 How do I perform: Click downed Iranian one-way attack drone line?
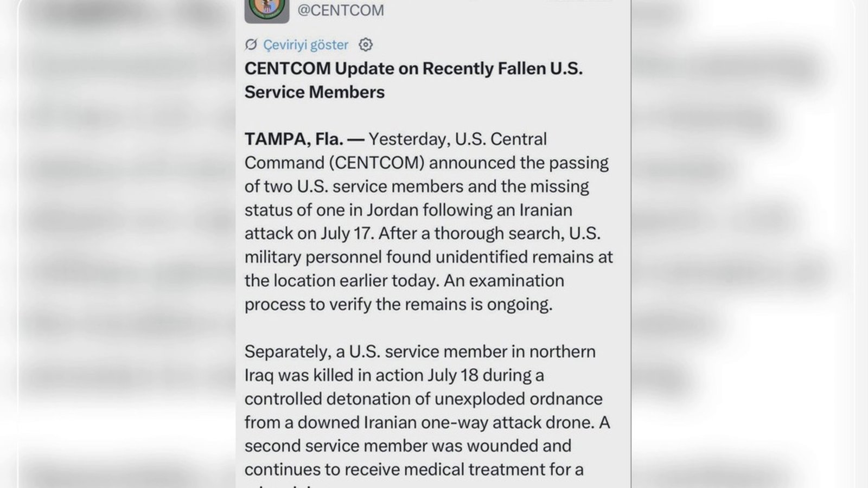[x=427, y=422]
